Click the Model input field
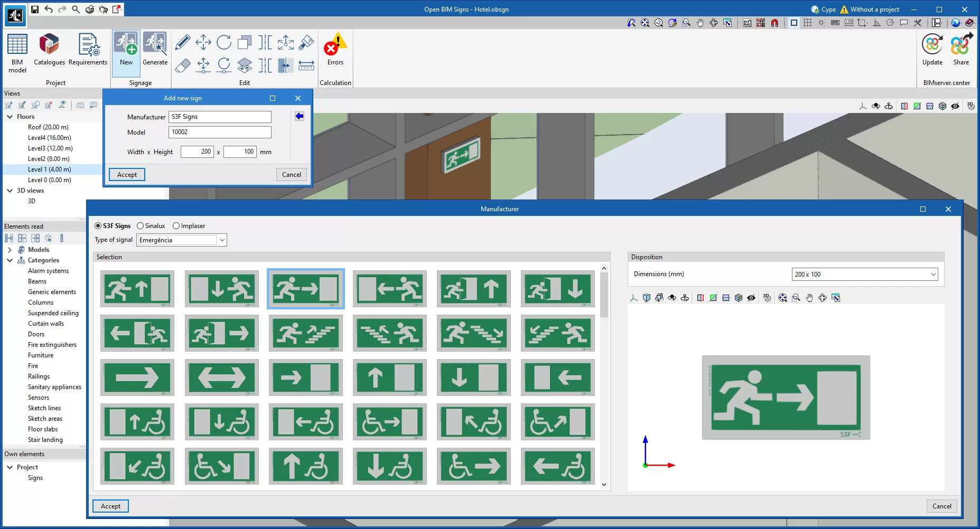The image size is (980, 529). (x=220, y=132)
